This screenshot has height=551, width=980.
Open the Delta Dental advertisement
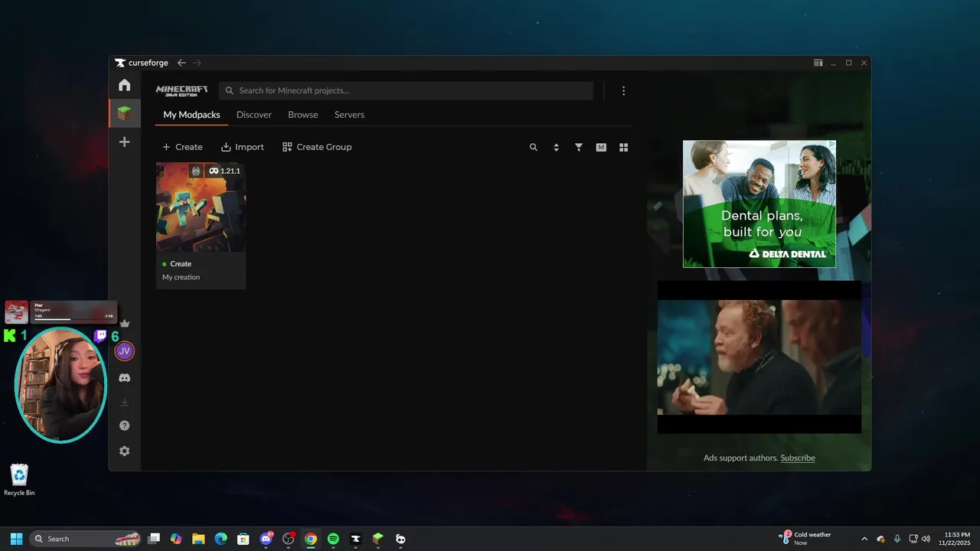coord(759,204)
